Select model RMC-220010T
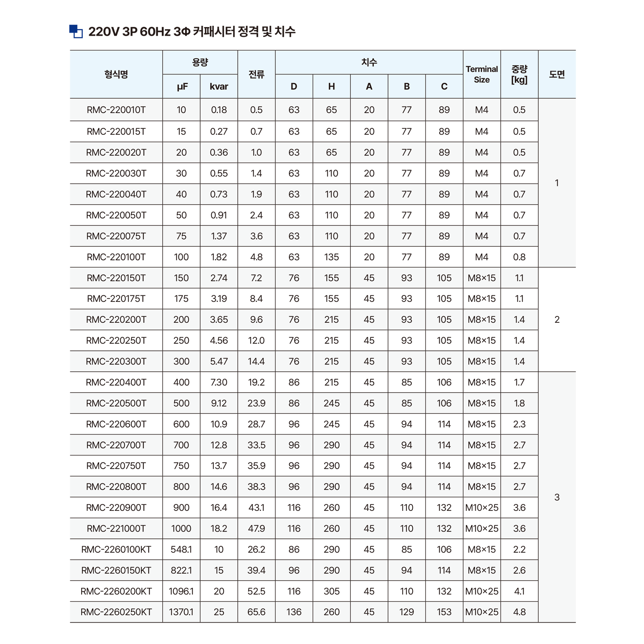644x644 pixels. pyautogui.click(x=116, y=110)
